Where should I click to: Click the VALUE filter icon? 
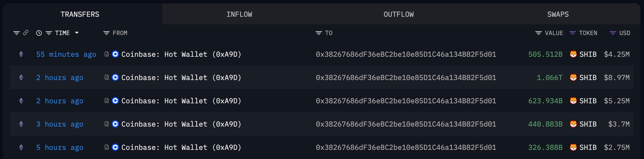[538, 33]
